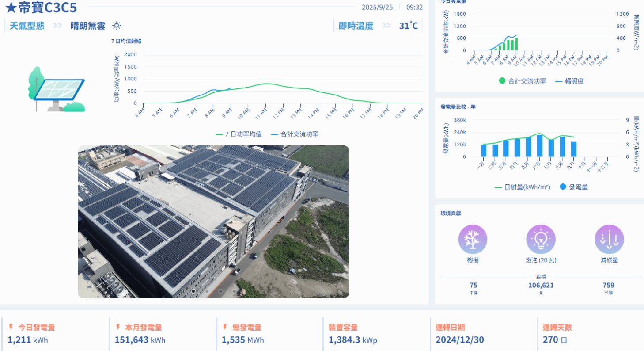
Task: Click the double chevron after 天氣型態
Action: [57, 26]
